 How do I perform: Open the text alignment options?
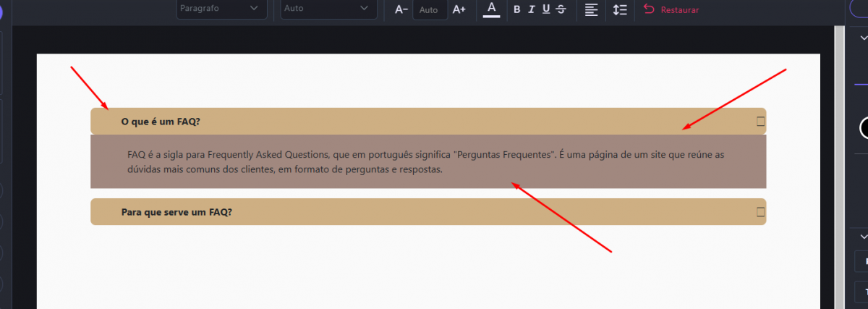[591, 9]
